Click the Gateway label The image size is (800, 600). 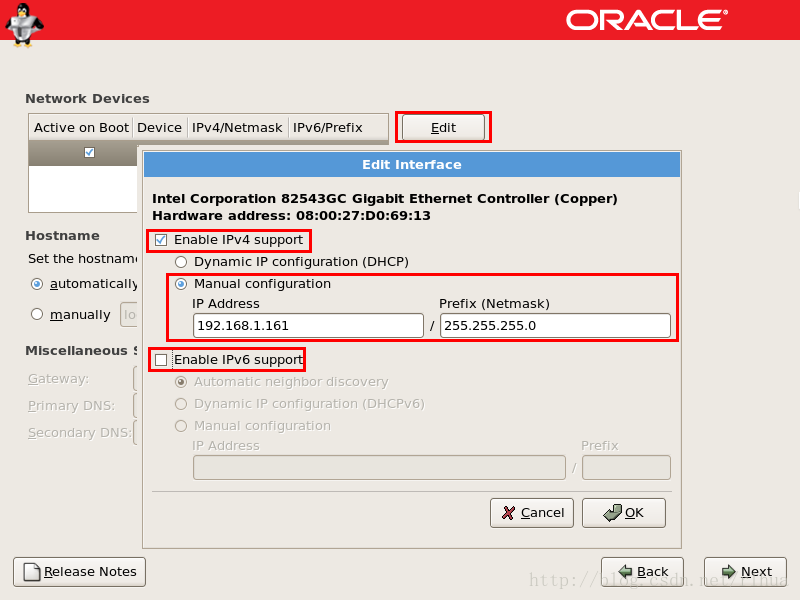(x=58, y=379)
